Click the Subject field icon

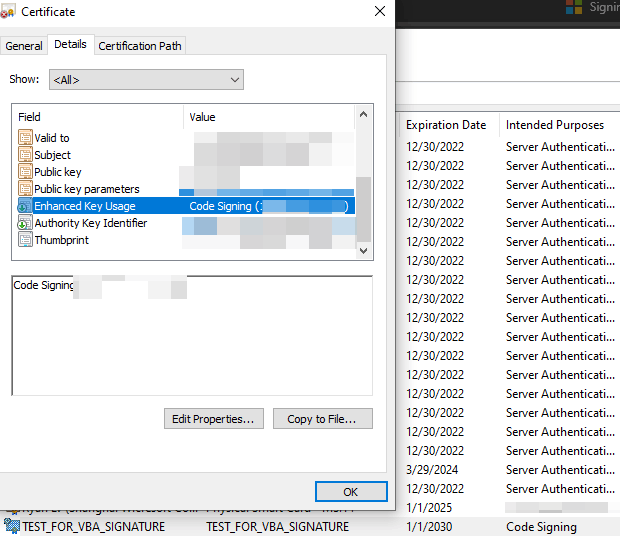(x=25, y=155)
